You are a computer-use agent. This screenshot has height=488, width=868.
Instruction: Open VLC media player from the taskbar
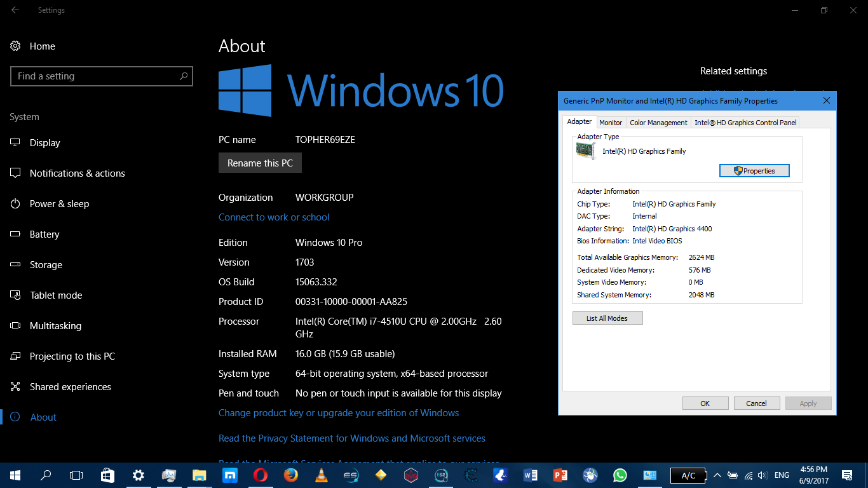pyautogui.click(x=322, y=475)
